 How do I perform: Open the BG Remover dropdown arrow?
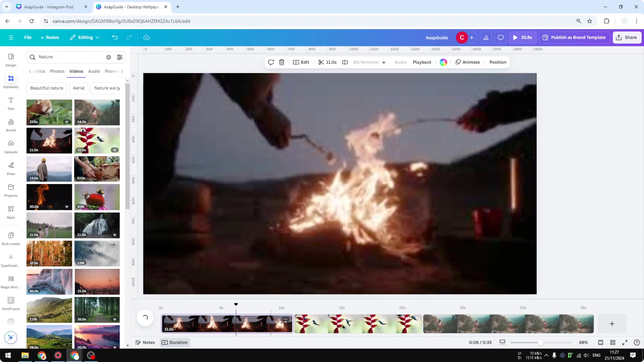pos(384,62)
